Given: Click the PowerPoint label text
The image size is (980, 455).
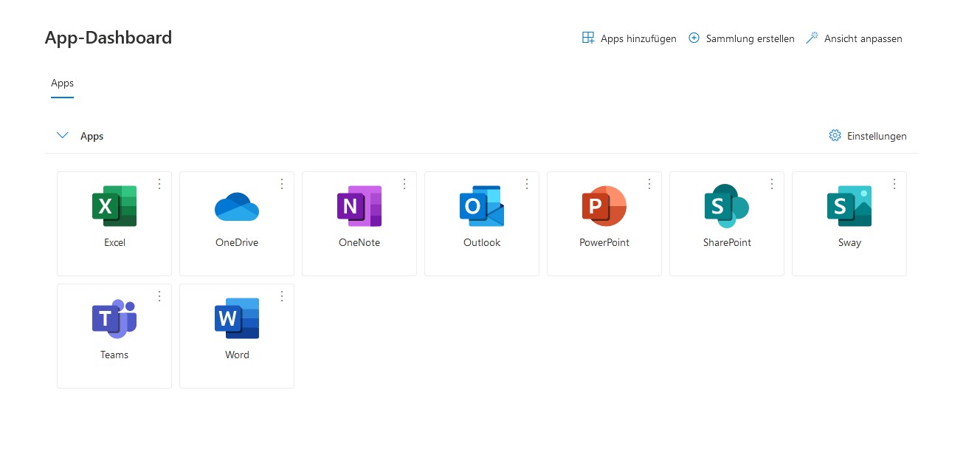Looking at the screenshot, I should [x=604, y=242].
